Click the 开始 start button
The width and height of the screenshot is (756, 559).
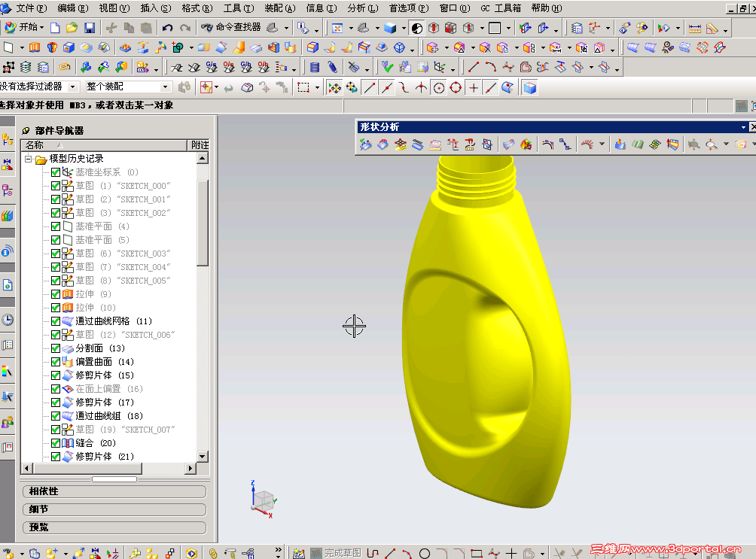23,28
